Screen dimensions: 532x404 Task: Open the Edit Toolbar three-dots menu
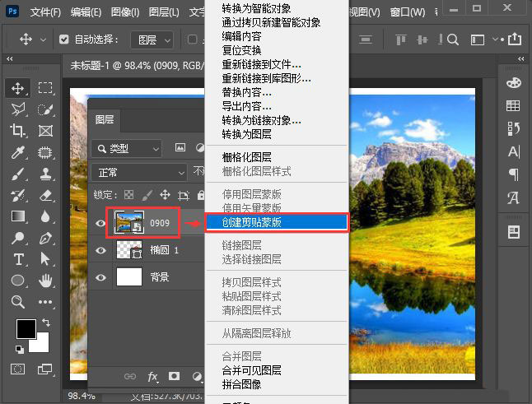pos(45,302)
